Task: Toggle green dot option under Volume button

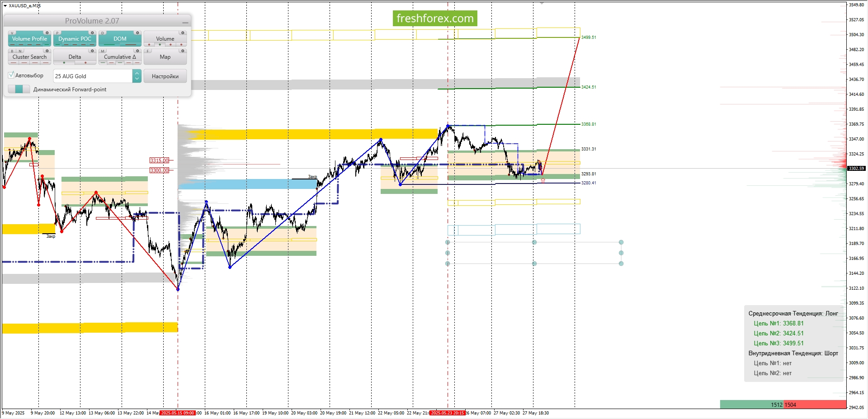Action: click(160, 45)
